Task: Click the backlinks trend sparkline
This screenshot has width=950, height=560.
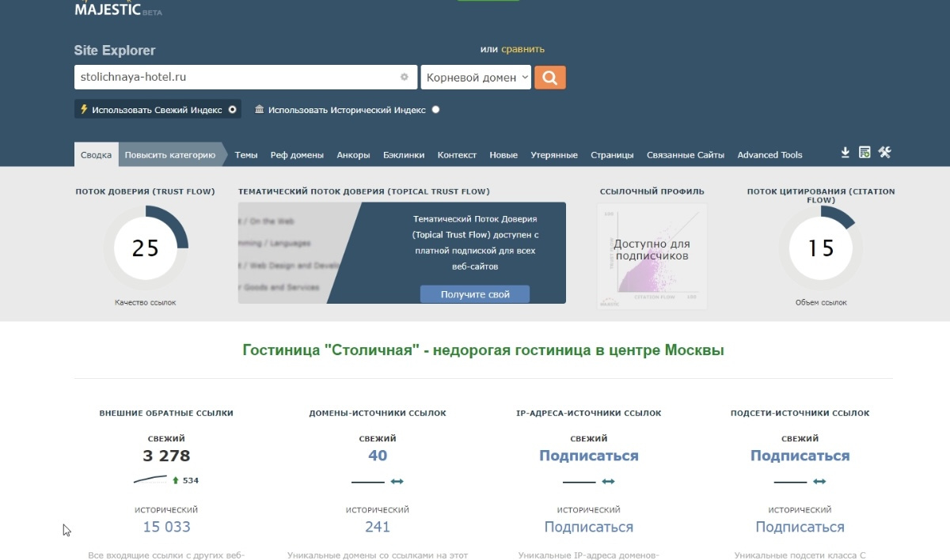Action: click(150, 479)
